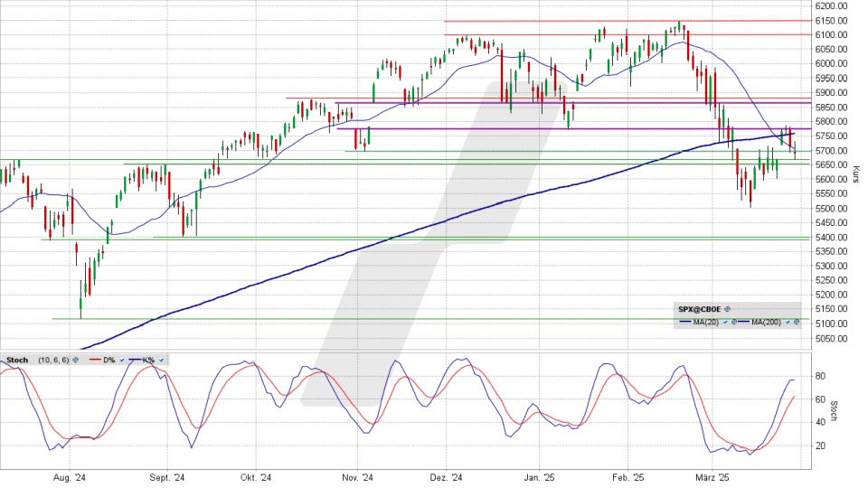Select the K% legend label
Viewport: 868px width, 488px height.
(x=148, y=361)
